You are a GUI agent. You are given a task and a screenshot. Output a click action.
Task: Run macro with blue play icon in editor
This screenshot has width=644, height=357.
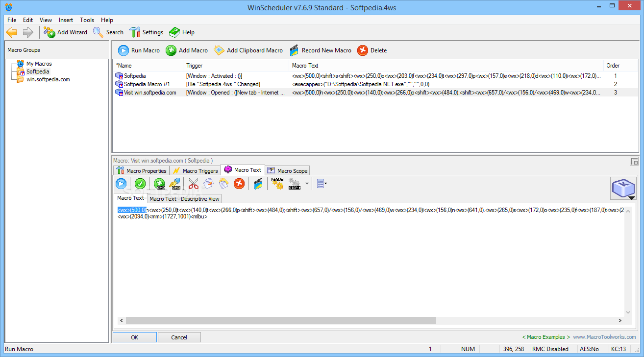click(121, 184)
